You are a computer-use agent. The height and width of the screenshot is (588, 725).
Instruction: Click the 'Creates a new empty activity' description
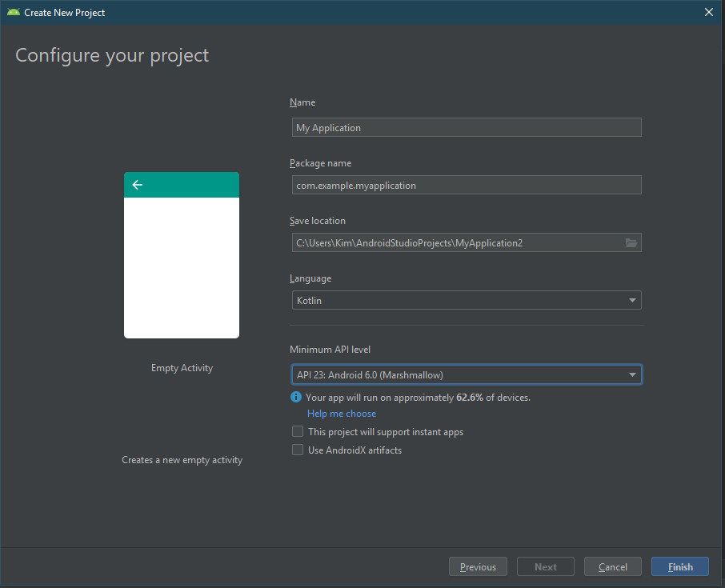182,460
